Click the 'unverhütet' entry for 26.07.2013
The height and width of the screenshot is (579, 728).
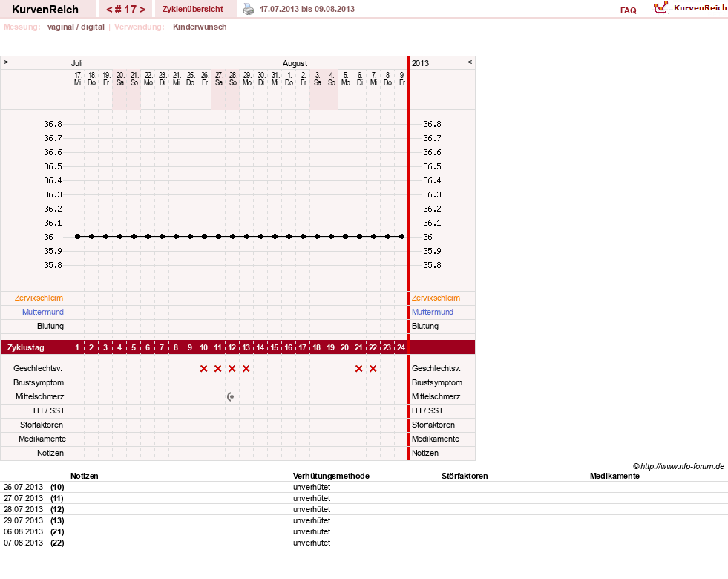(312, 487)
